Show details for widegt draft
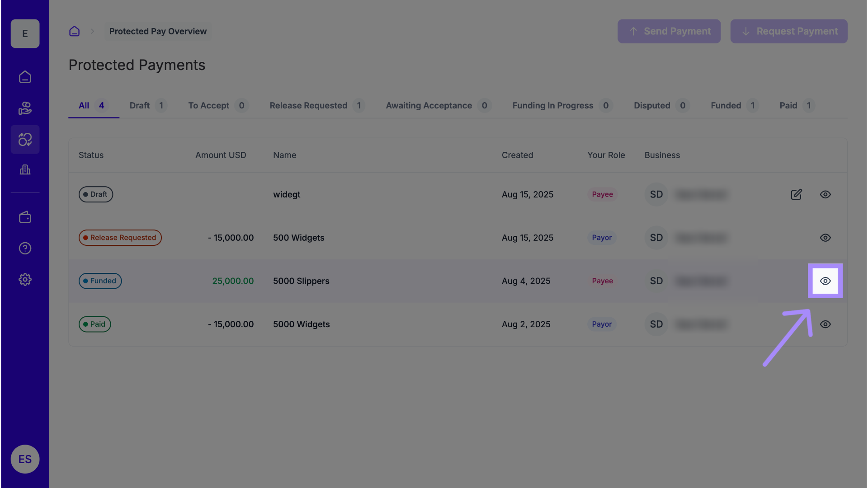 [825, 194]
